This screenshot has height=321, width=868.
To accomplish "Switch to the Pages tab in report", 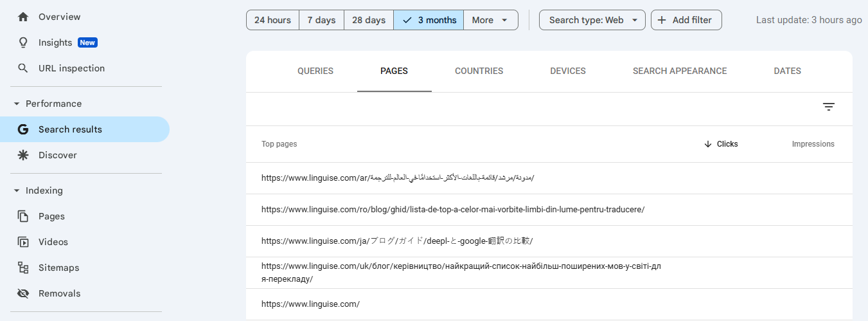I will click(394, 71).
